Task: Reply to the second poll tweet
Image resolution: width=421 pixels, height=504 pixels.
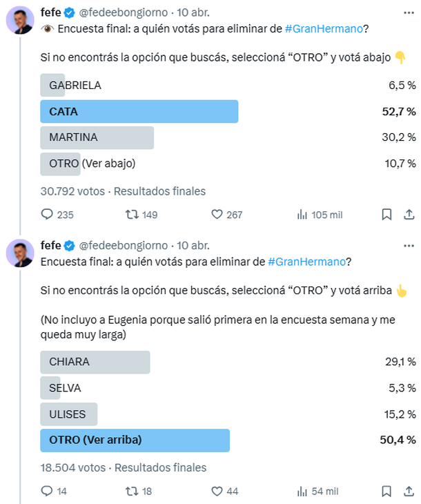Action: click(x=48, y=491)
